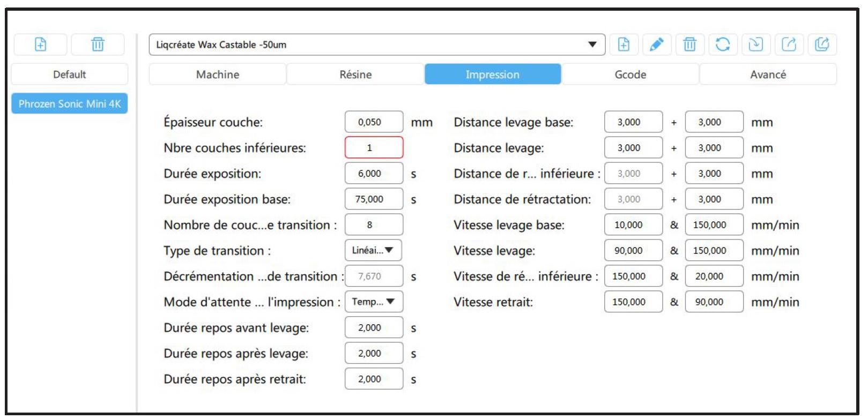Click the second Distance levage field
868x419 pixels.
click(714, 147)
